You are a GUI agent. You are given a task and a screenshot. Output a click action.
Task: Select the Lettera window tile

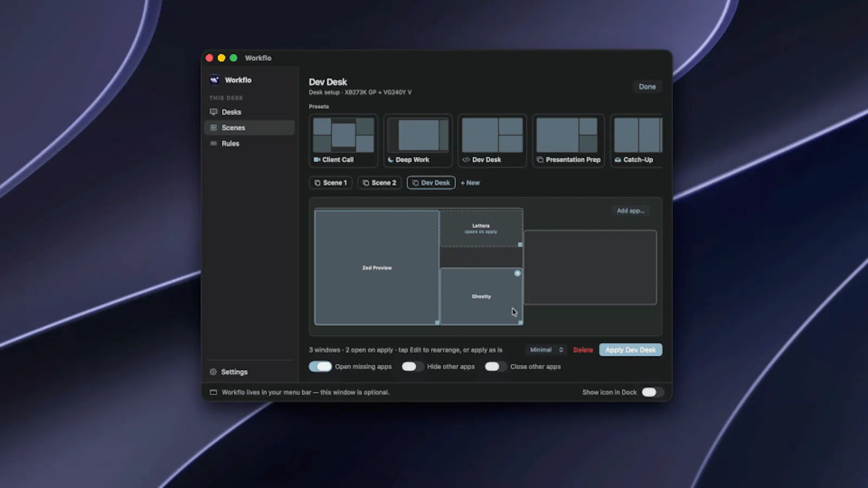point(481,228)
